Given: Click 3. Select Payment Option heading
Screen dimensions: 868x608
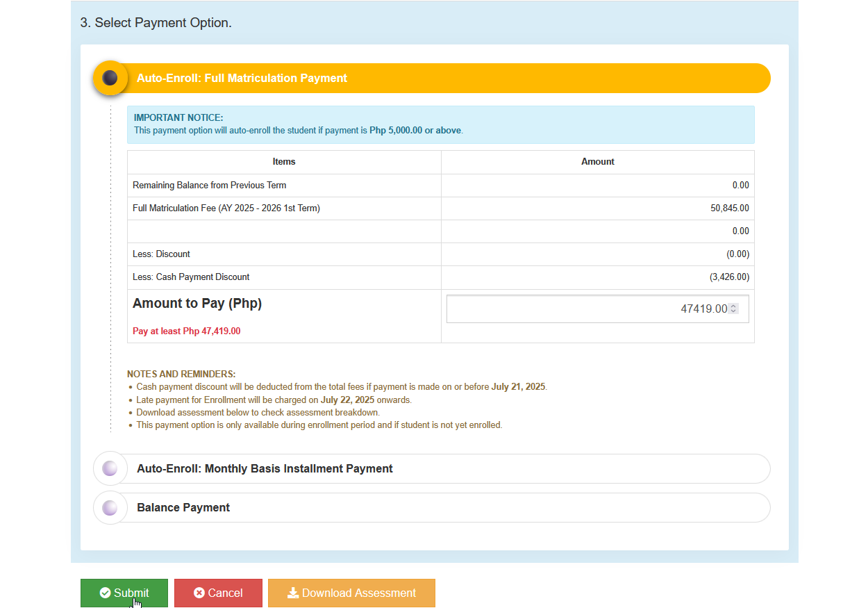Looking at the screenshot, I should pyautogui.click(x=156, y=23).
